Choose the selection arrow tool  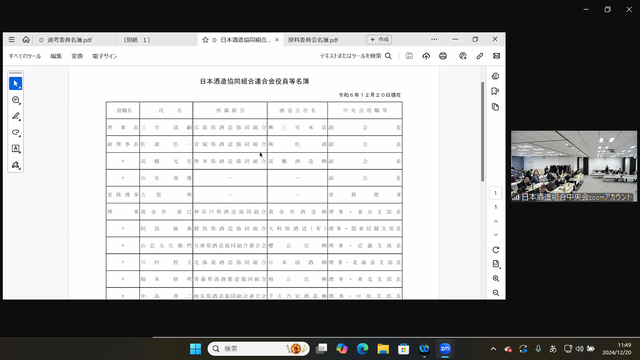16,84
